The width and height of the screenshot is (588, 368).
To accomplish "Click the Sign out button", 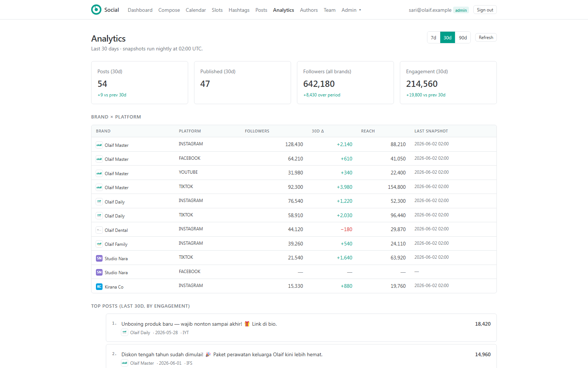I will [x=485, y=10].
